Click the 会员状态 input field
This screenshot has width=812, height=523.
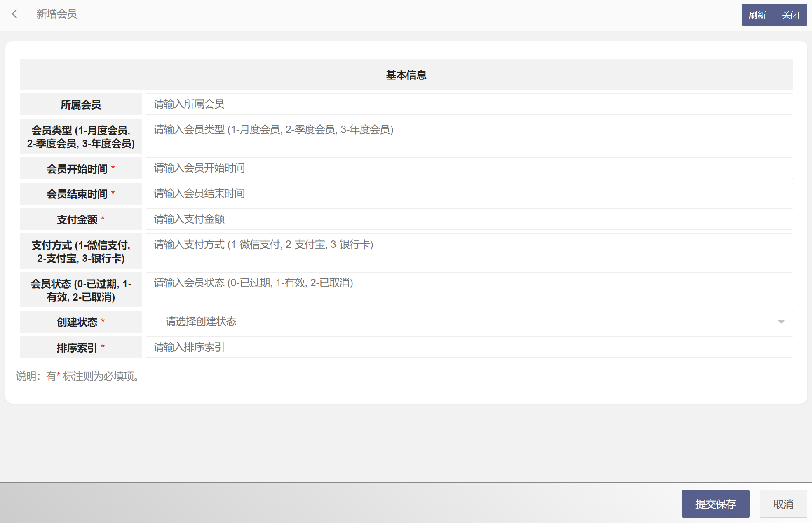coord(469,283)
